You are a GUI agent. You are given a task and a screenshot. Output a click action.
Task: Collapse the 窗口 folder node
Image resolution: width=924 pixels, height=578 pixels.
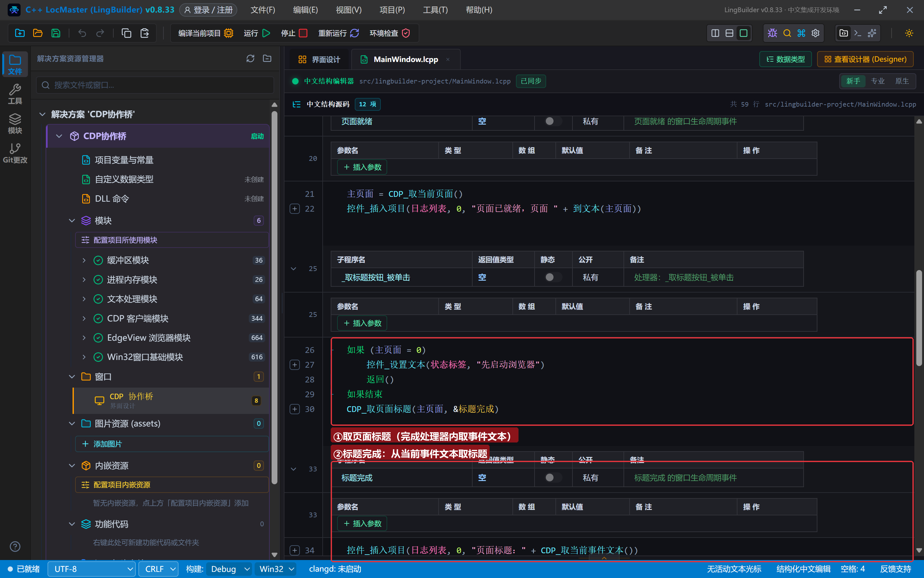click(x=72, y=377)
